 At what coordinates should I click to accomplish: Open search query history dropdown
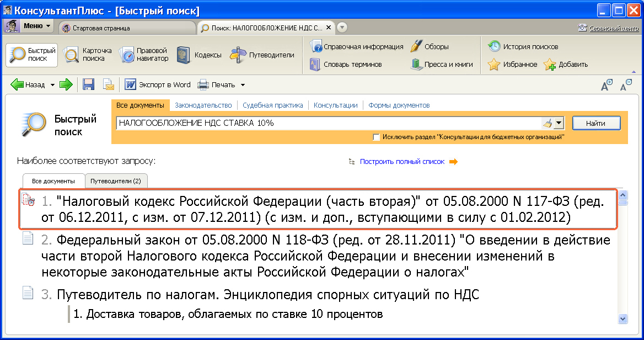(559, 123)
